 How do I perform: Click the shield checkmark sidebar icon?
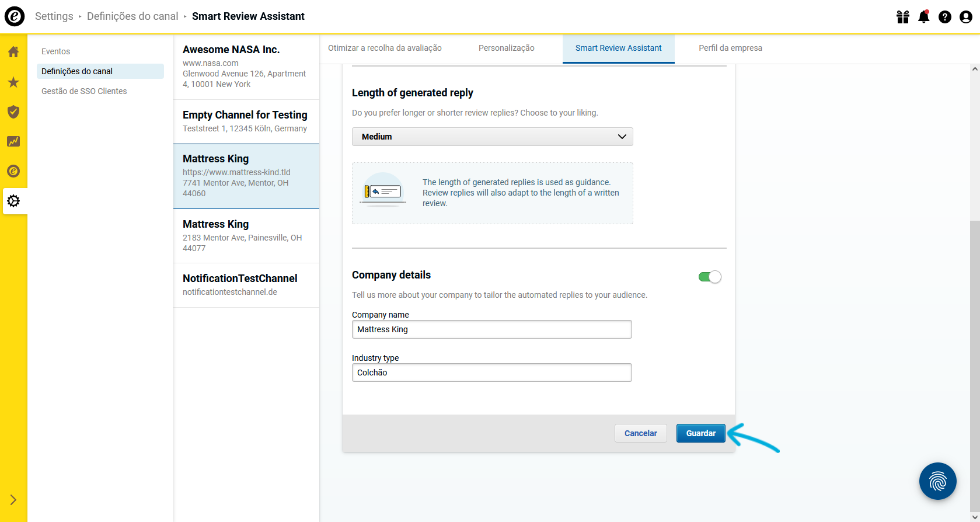(x=13, y=112)
